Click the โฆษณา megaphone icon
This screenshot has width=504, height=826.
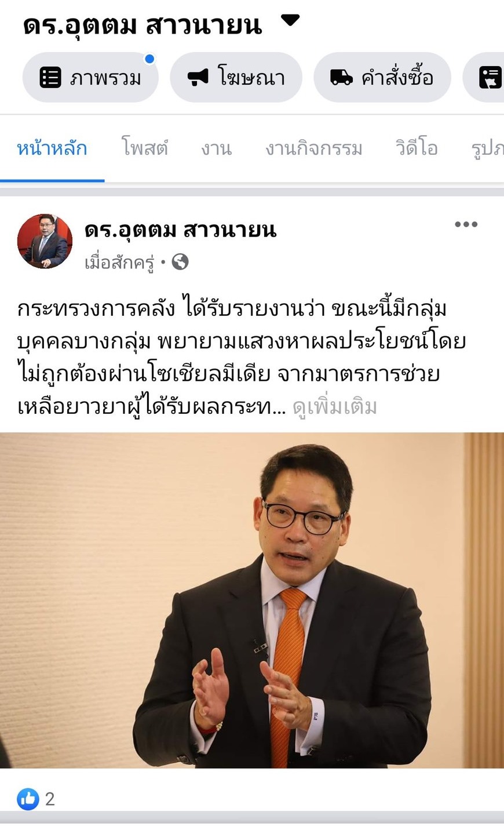click(x=198, y=77)
